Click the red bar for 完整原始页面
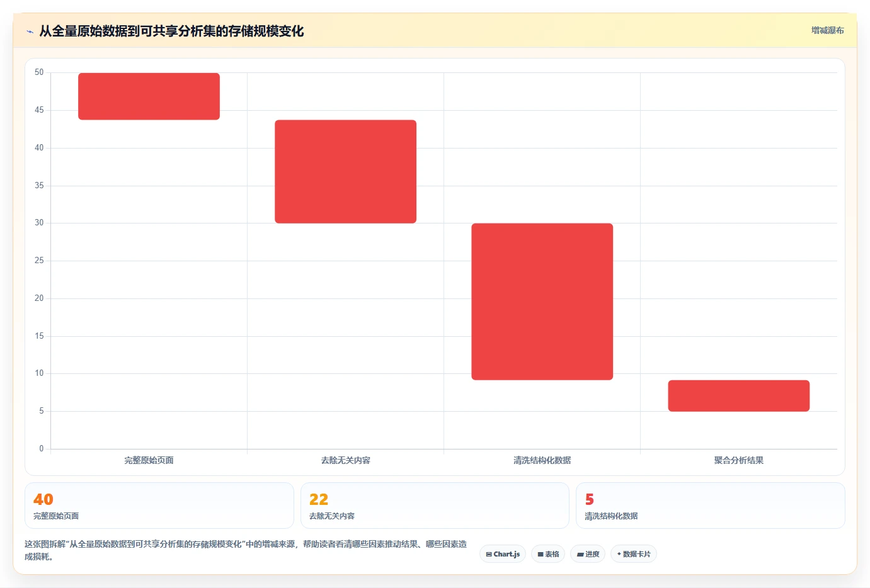Viewport: 870px width, 588px height. pos(149,96)
